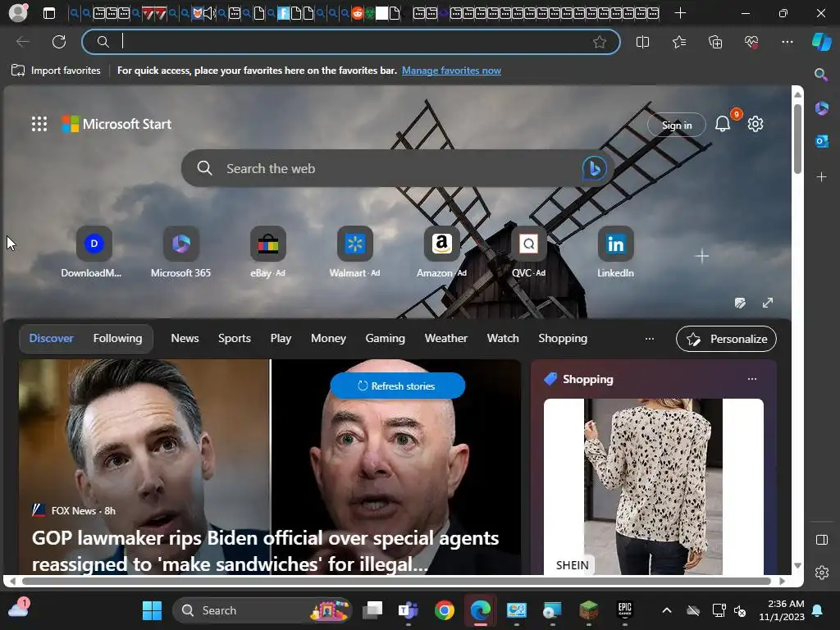
Task: Open Edge Settings and more menu
Action: coord(787,42)
